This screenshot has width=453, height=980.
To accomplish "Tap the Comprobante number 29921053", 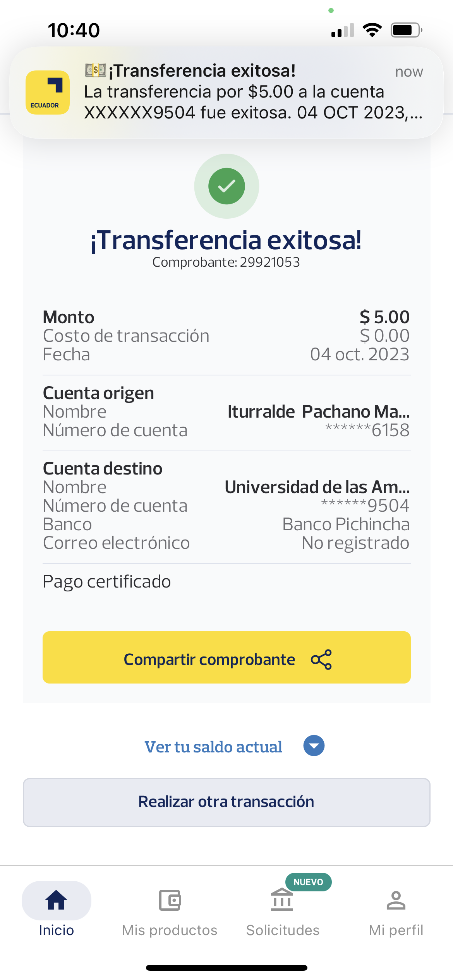I will pyautogui.click(x=269, y=262).
